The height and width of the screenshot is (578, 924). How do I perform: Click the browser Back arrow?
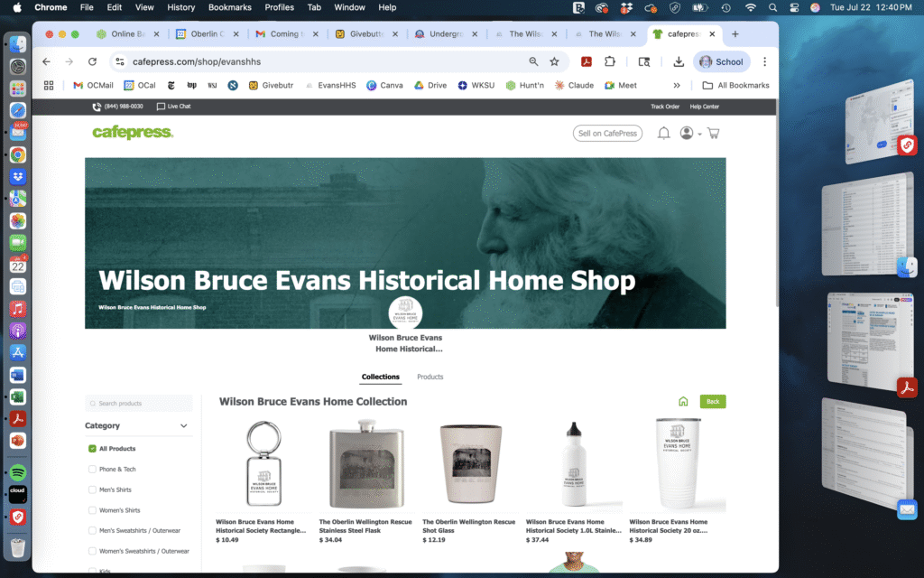pos(47,62)
